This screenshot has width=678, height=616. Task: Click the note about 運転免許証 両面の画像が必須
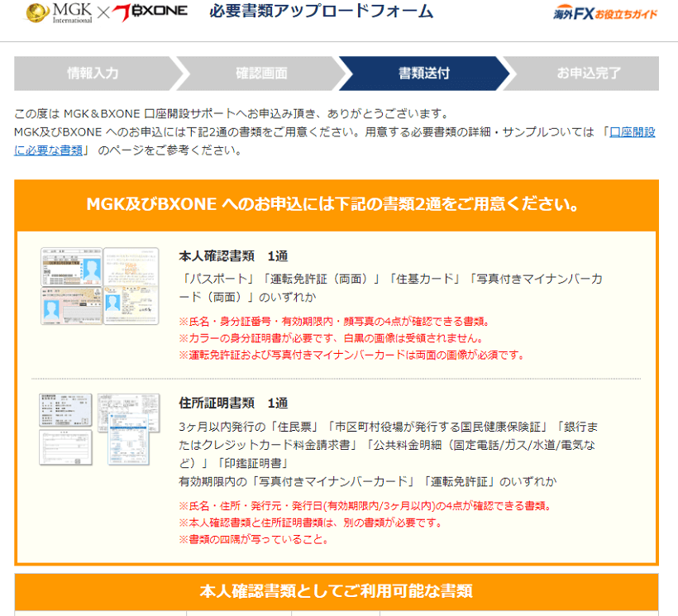coord(352,355)
